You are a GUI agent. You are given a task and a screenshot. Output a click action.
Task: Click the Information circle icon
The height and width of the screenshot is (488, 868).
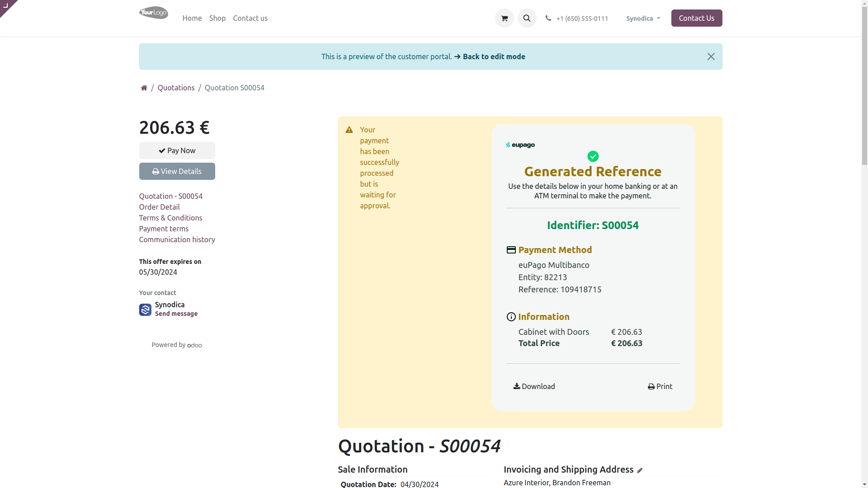pos(511,317)
